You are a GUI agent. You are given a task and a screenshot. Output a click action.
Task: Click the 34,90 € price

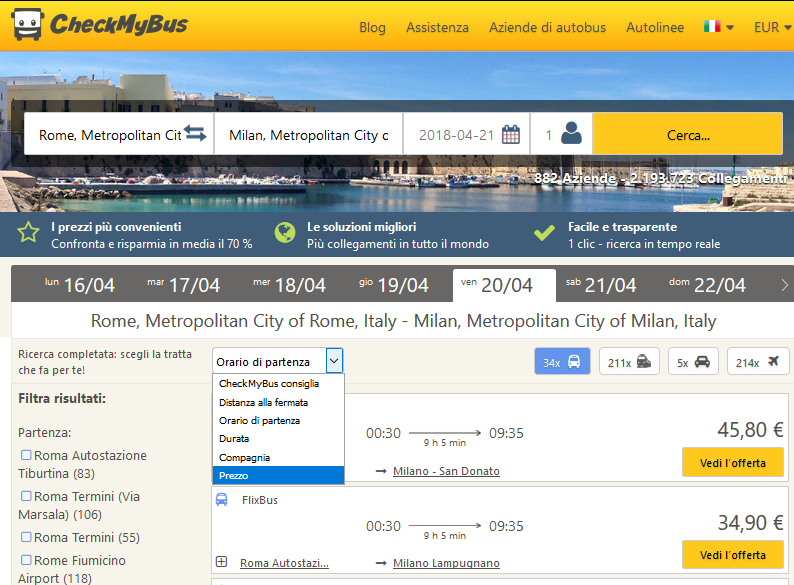click(x=750, y=523)
